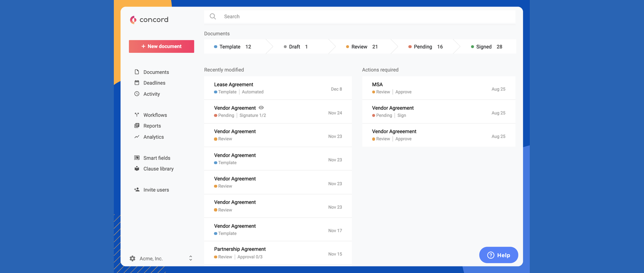Image resolution: width=644 pixels, height=273 pixels.
Task: Click the Signed count 28
Action: coord(499,47)
